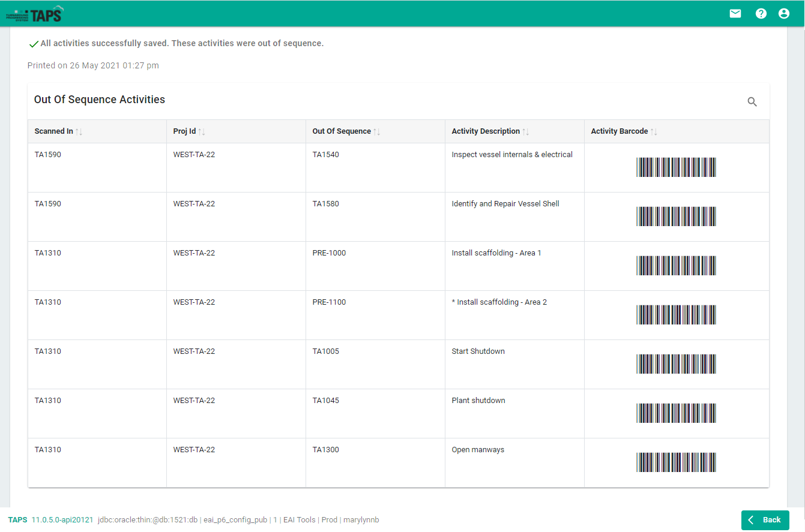The height and width of the screenshot is (532, 805).
Task: Click the Start Shutdown description text
Action: coord(478,351)
